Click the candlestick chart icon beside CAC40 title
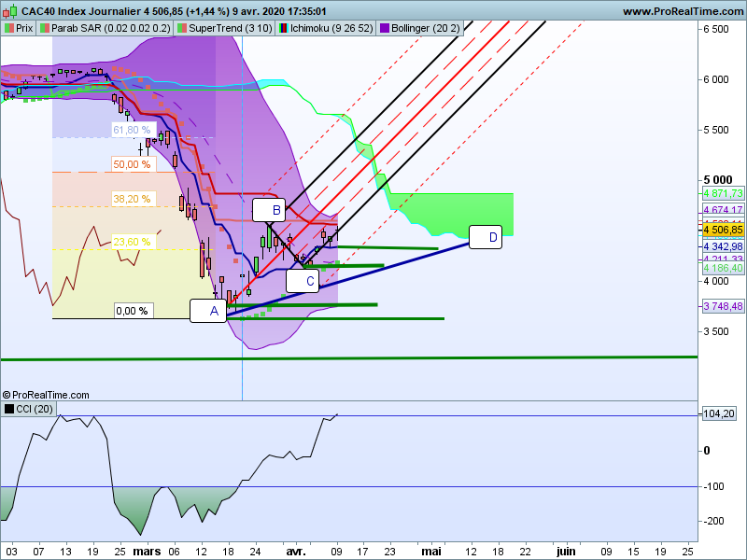The width and height of the screenshot is (747, 560). pos(10,11)
